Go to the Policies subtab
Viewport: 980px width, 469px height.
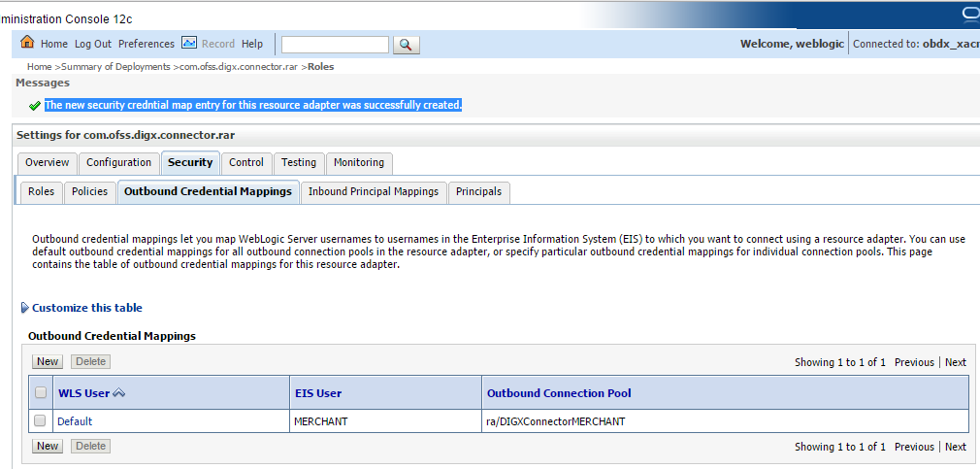click(x=89, y=192)
